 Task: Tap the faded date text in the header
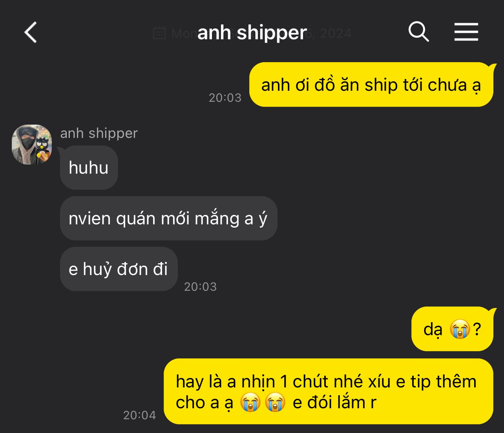261,33
